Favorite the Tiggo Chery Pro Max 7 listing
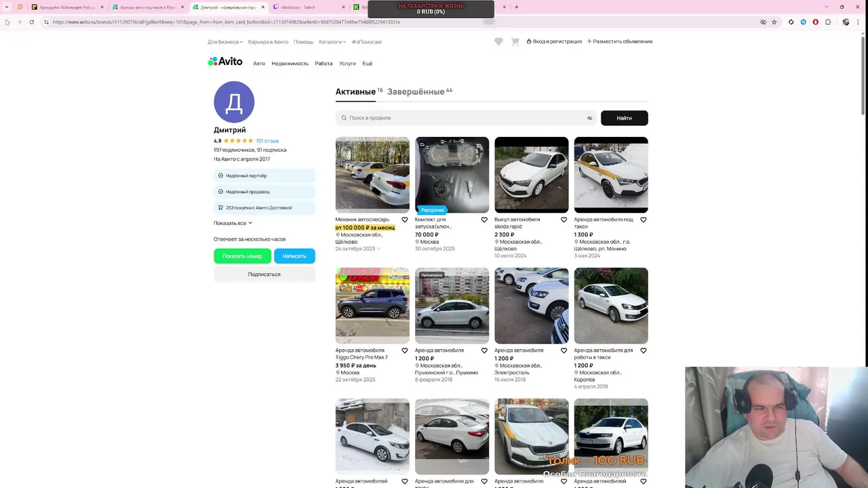 point(405,350)
